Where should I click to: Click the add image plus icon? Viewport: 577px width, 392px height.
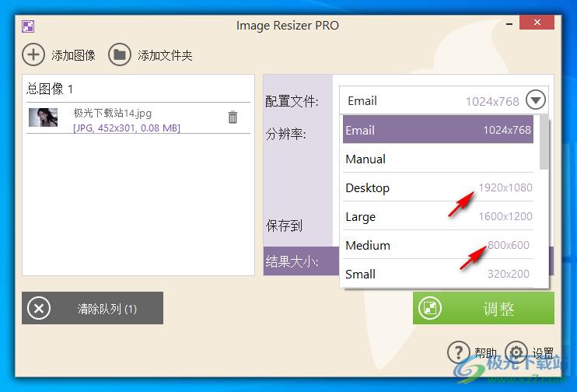[x=33, y=54]
